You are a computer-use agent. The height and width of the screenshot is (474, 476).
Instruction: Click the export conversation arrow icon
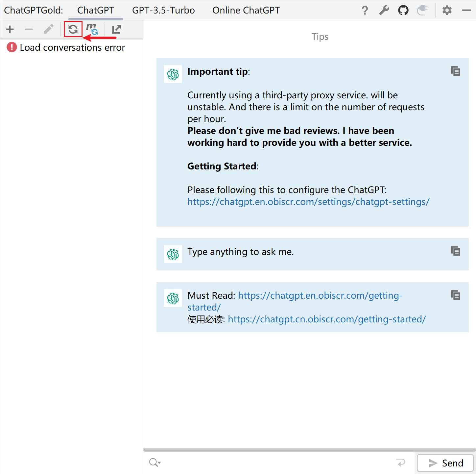click(116, 29)
